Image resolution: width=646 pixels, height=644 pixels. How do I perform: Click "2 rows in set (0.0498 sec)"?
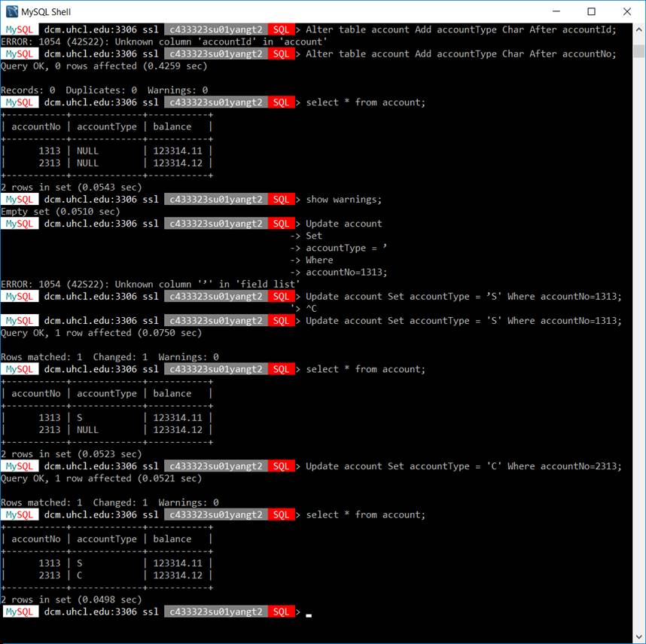72,600
